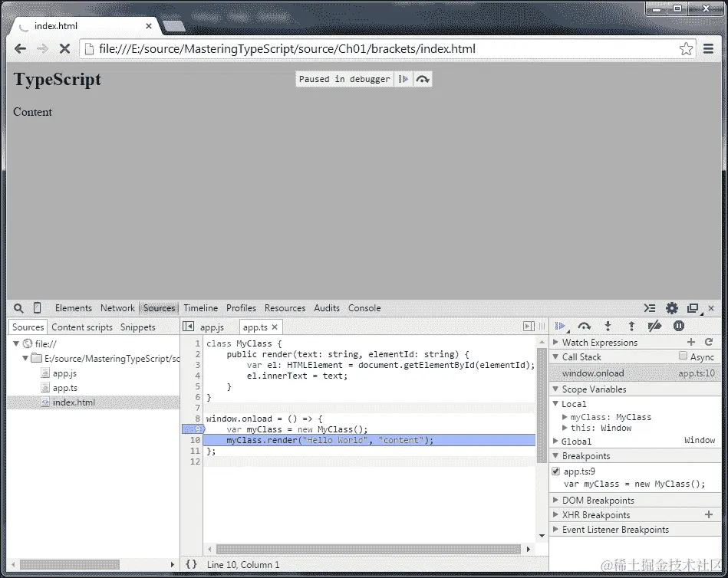Screen dimensions: 728x578
Task: Pretty print with the curly braces icon
Action: [x=191, y=564]
